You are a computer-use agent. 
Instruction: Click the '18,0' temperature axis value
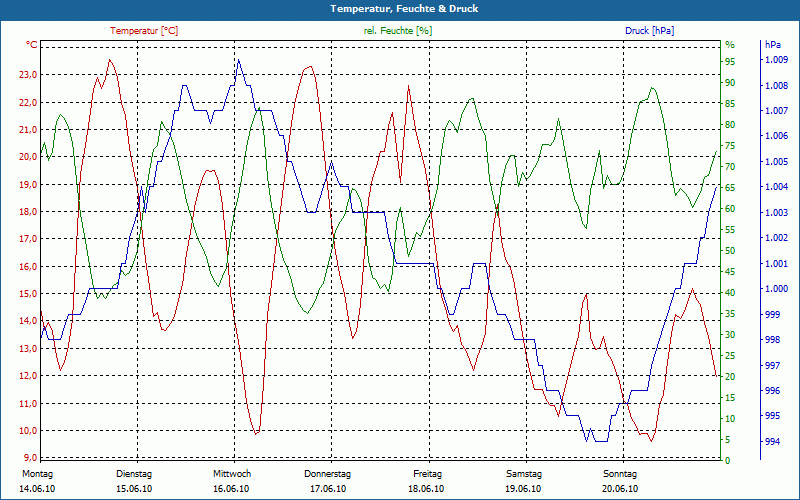click(x=28, y=212)
